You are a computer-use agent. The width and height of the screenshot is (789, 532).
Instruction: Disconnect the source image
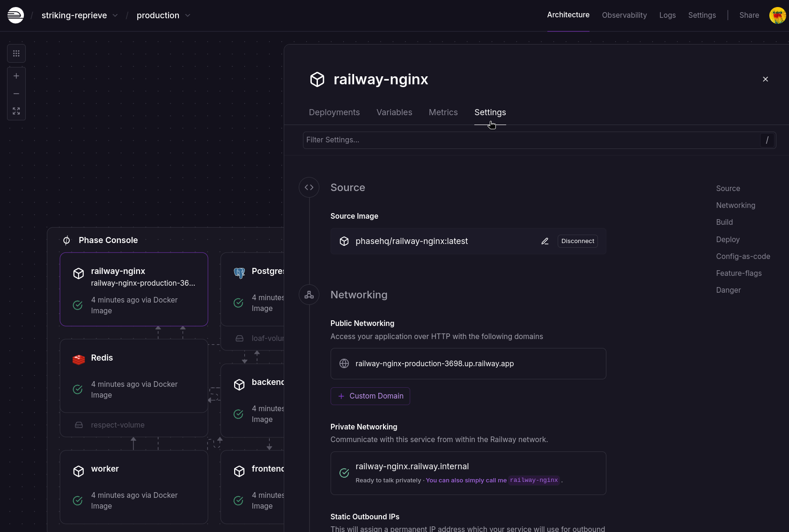click(x=577, y=241)
